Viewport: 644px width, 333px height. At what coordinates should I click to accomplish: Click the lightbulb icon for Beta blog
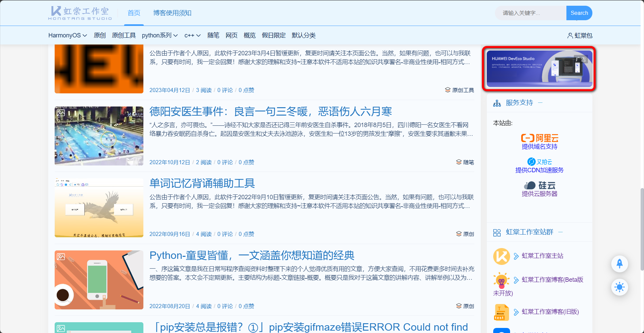(502, 280)
